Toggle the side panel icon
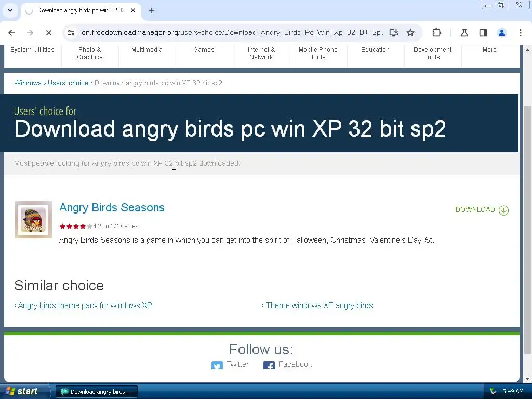The width and height of the screenshot is (532, 399). pos(483,33)
